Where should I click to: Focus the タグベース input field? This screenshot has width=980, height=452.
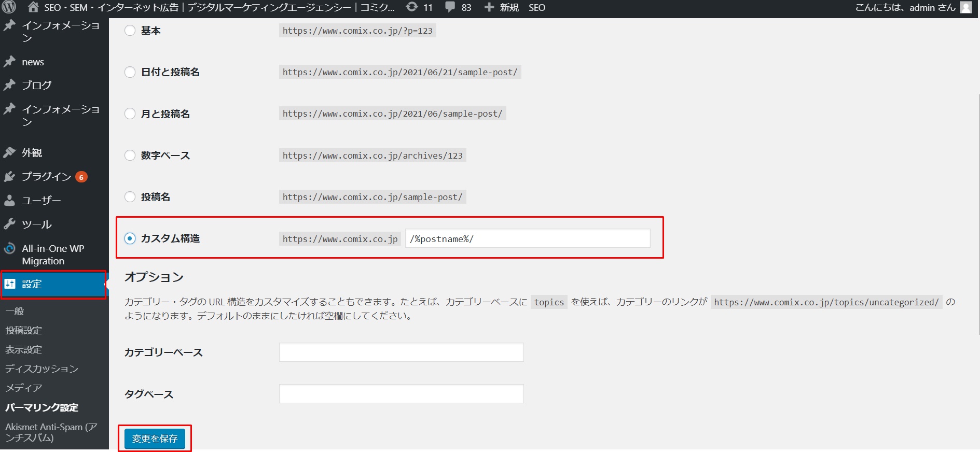402,393
